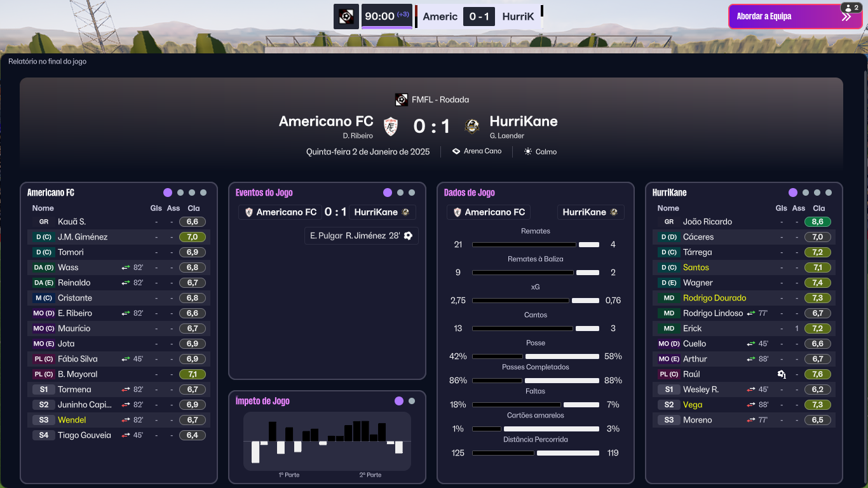Click the red substitution icon beside Tiago Gouveia

[x=126, y=435]
